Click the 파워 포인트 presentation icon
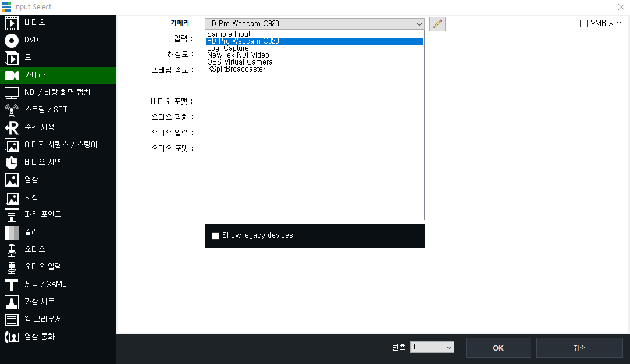 (x=11, y=215)
